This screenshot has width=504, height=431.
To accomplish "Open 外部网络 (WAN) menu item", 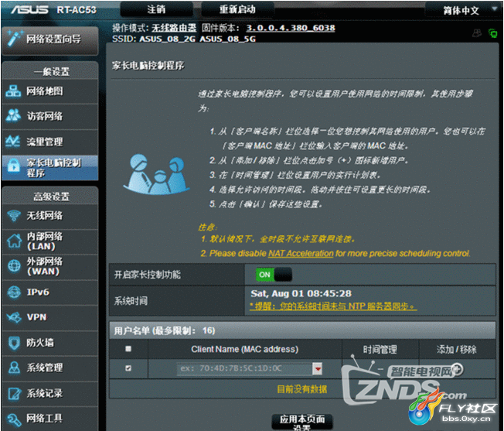I will (x=49, y=266).
